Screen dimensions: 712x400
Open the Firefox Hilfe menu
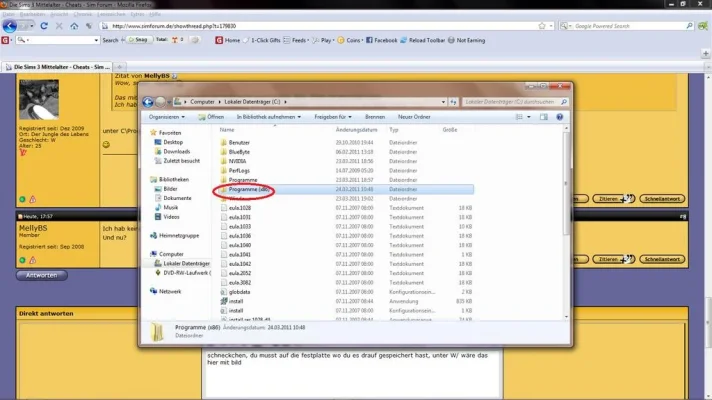coord(155,14)
